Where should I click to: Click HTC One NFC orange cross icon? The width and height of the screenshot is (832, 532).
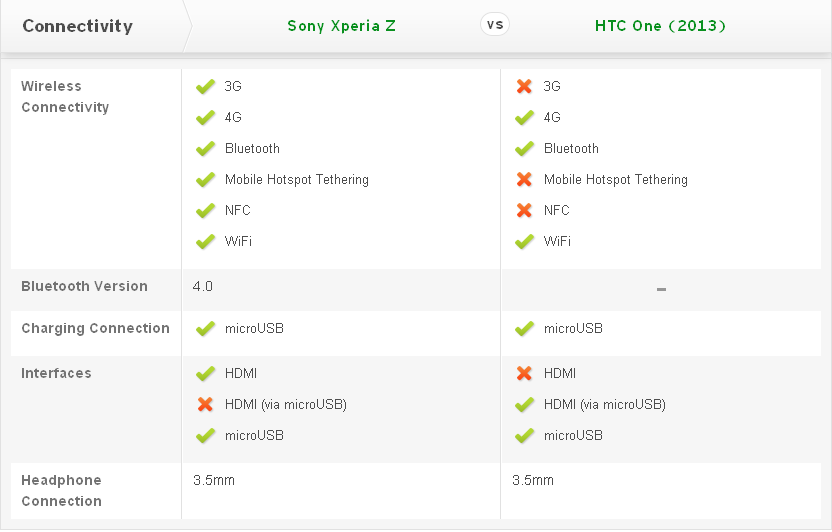[524, 211]
